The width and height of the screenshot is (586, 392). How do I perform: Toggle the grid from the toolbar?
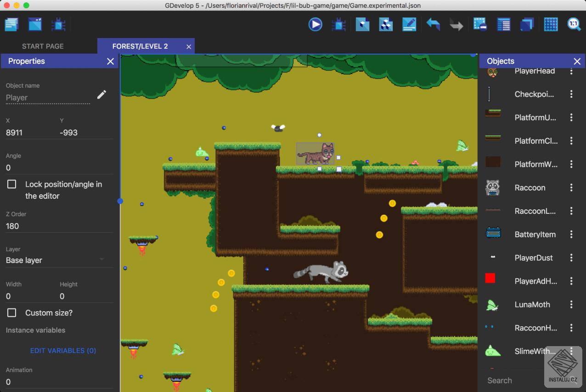point(551,24)
